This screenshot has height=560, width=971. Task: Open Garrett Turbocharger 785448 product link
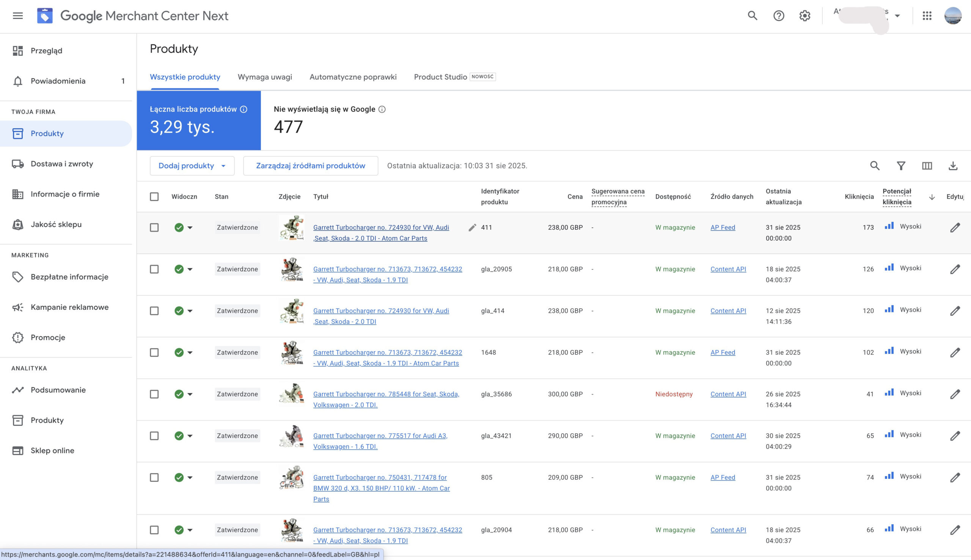pos(386,399)
